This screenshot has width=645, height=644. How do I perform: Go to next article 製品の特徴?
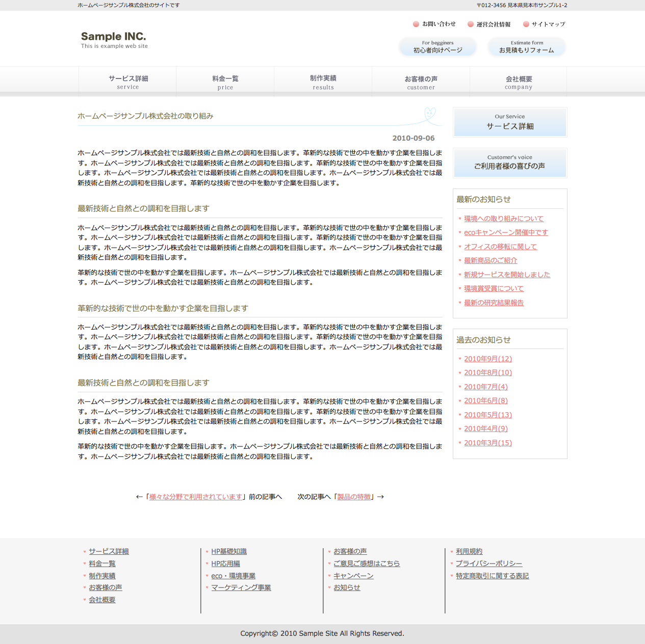coord(354,497)
